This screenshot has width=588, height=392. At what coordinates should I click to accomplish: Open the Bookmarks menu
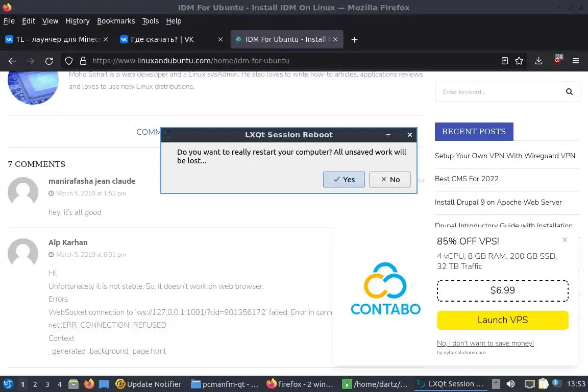pyautogui.click(x=116, y=21)
